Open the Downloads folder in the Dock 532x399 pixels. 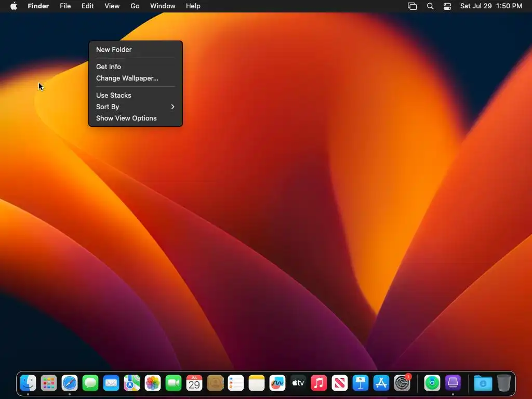(483, 383)
